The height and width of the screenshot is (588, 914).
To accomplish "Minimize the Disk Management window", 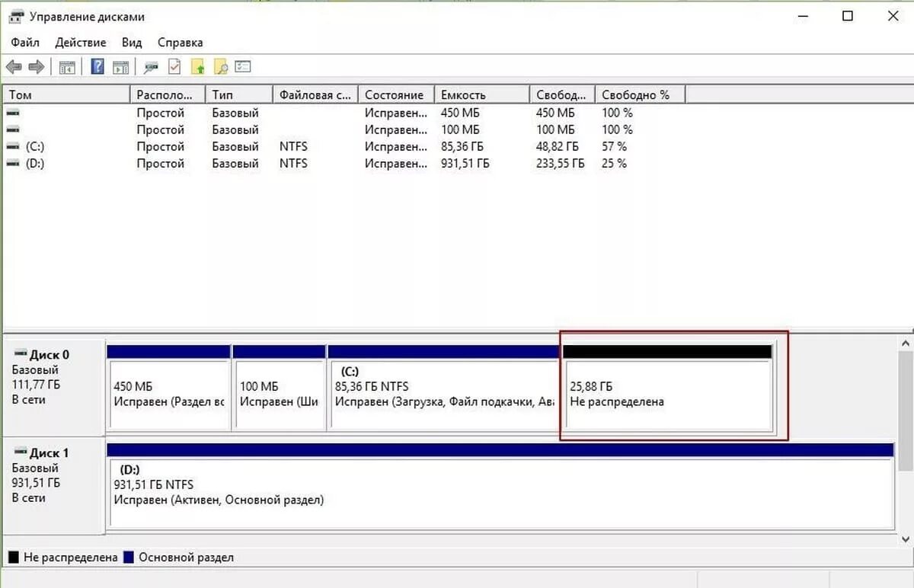I will 804,16.
